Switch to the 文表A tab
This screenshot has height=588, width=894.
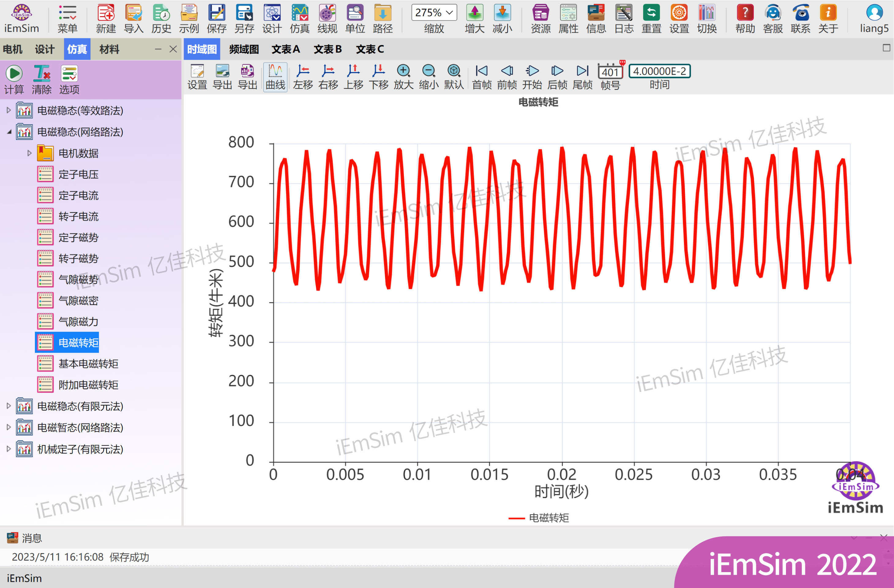coord(286,49)
